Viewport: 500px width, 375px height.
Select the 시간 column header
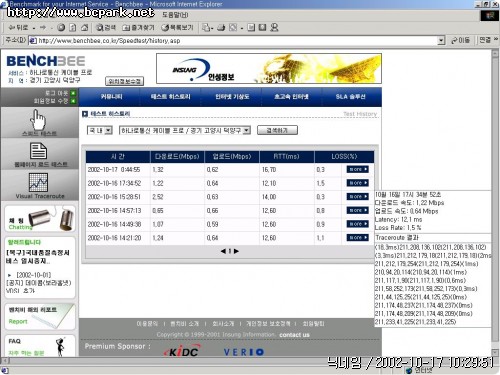(118, 156)
